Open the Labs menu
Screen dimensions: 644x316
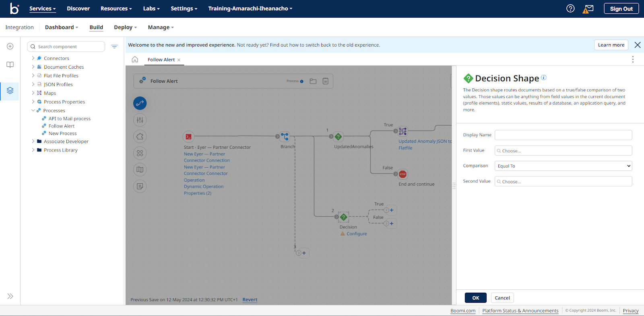click(151, 8)
